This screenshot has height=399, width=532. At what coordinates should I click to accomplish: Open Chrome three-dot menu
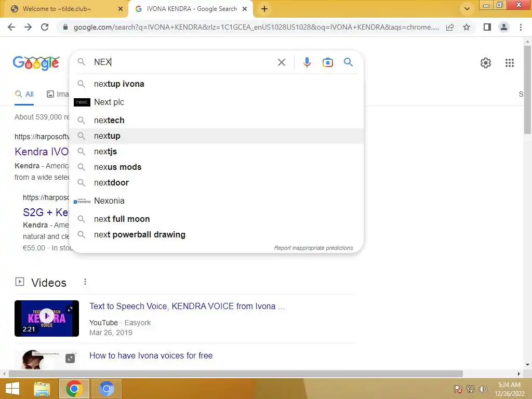pyautogui.click(x=521, y=27)
